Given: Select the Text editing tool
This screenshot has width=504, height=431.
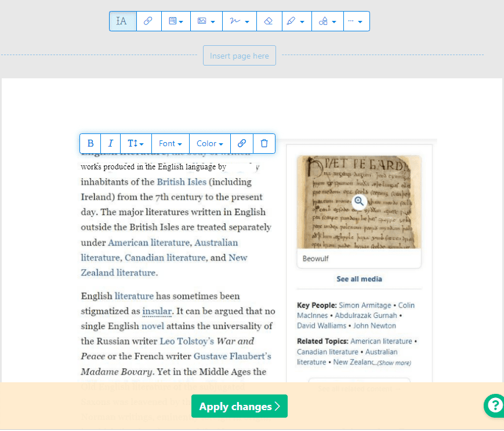Looking at the screenshot, I should click(122, 21).
